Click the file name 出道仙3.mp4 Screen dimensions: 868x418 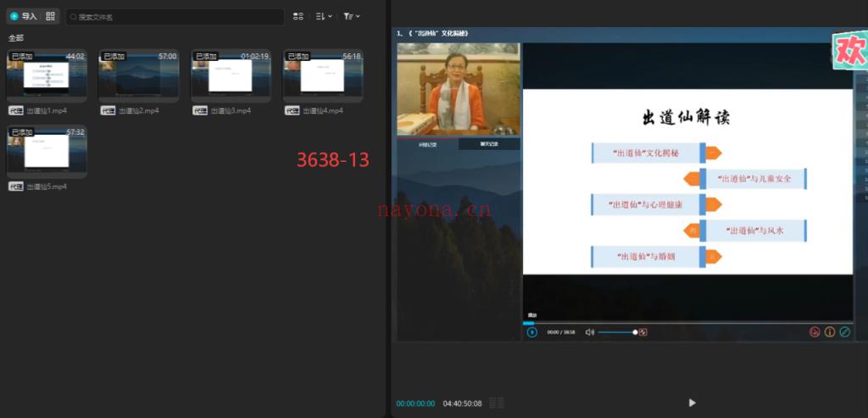[231, 111]
